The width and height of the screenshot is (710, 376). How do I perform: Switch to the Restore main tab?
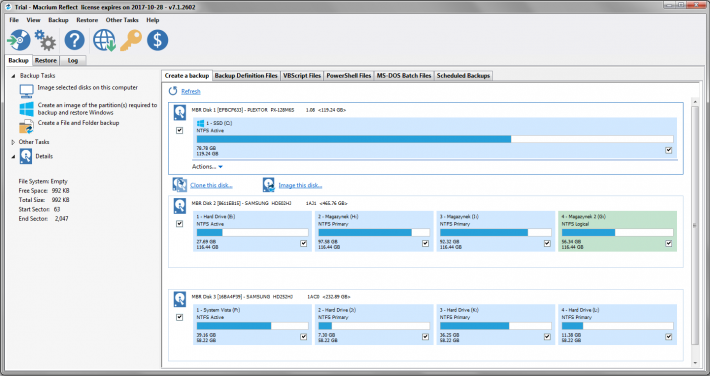46,61
